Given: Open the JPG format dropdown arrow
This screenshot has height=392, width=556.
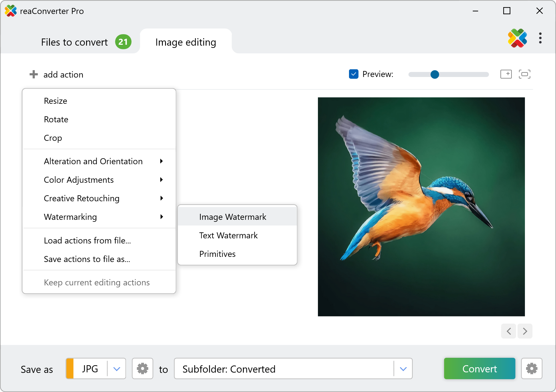Looking at the screenshot, I should click(x=117, y=369).
